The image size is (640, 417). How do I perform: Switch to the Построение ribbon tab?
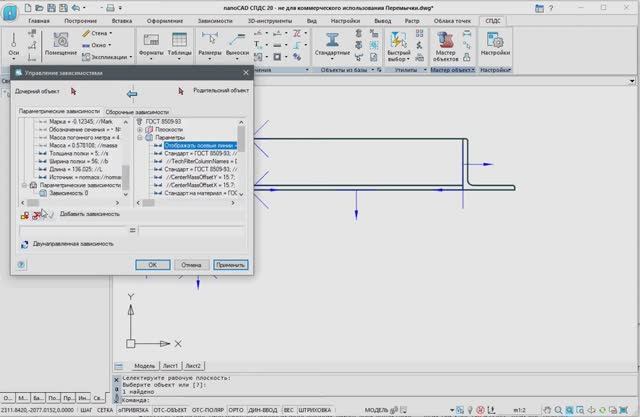point(80,21)
